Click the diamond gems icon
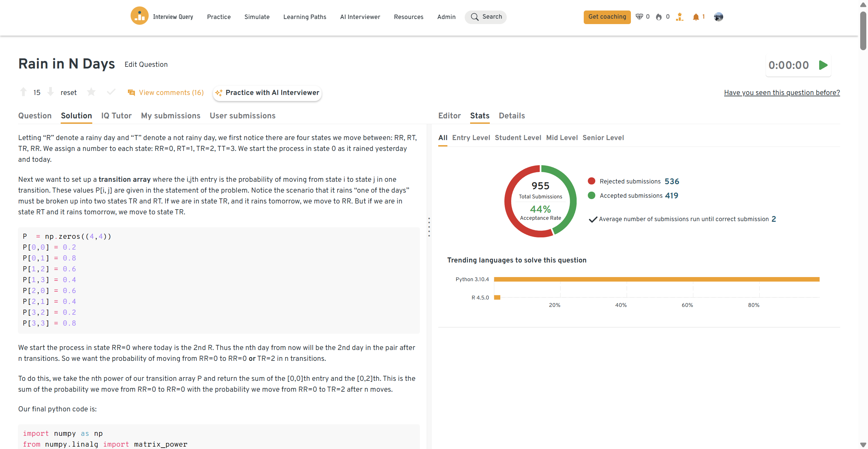The width and height of the screenshot is (868, 449). pos(639,17)
